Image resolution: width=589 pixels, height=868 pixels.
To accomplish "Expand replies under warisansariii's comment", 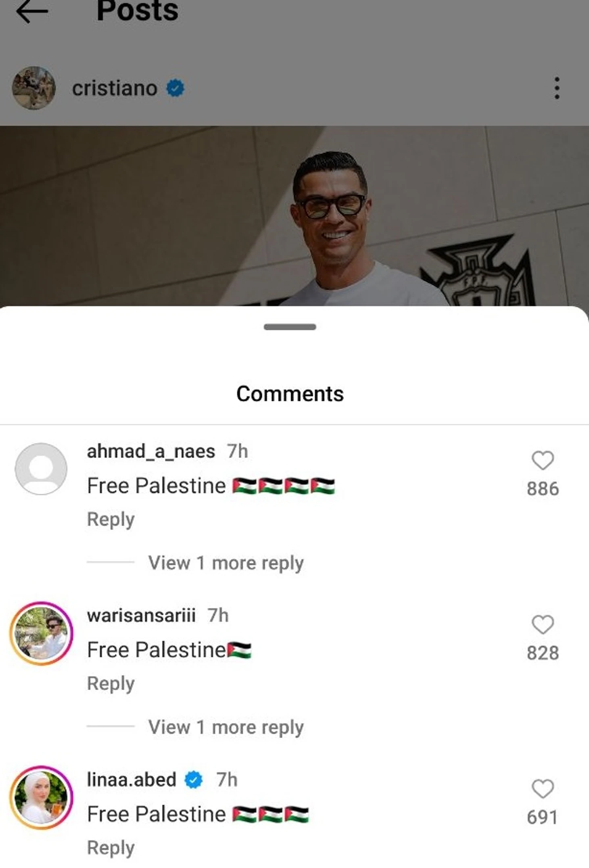I will click(x=226, y=727).
